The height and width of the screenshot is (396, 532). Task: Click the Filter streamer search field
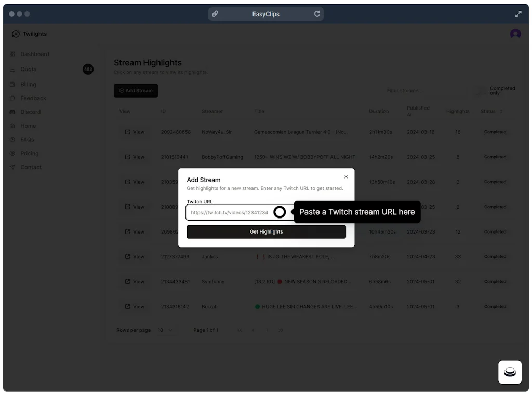[x=423, y=91]
